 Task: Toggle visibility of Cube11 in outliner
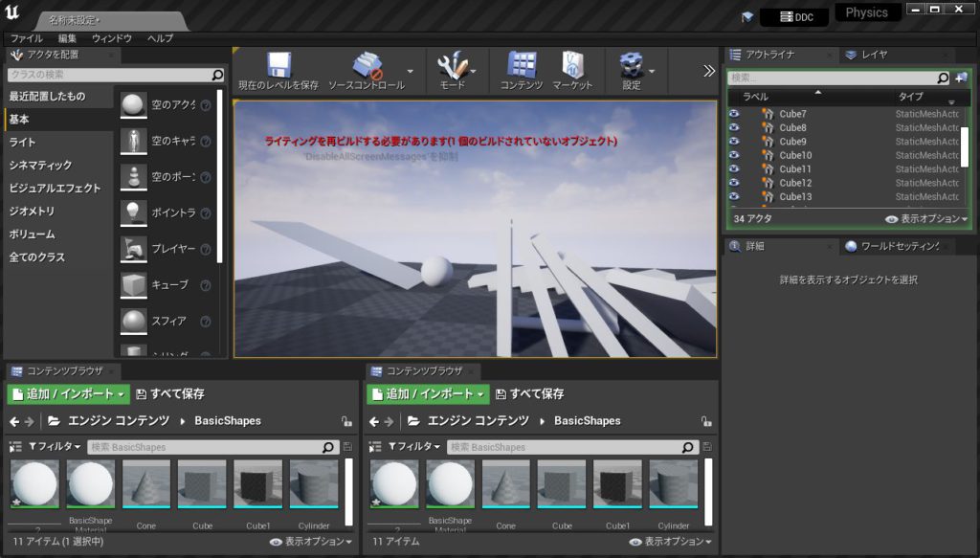(x=734, y=168)
